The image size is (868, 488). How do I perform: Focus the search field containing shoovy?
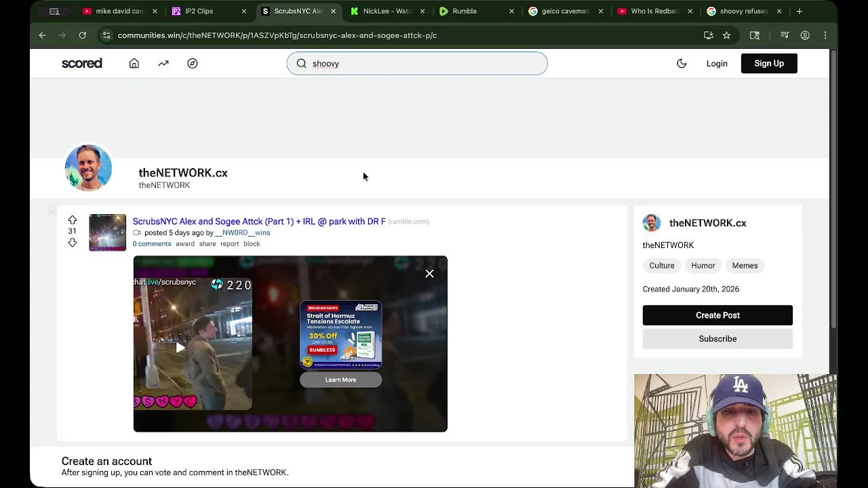tap(417, 64)
